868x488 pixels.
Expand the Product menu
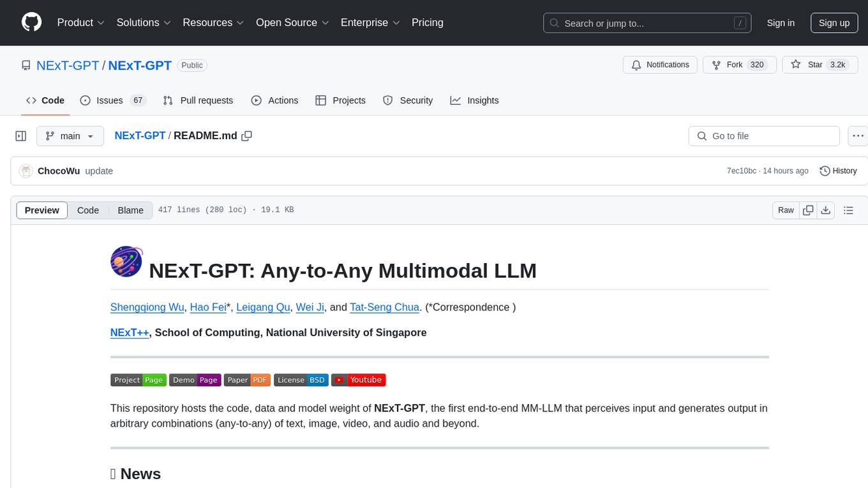pyautogui.click(x=81, y=22)
